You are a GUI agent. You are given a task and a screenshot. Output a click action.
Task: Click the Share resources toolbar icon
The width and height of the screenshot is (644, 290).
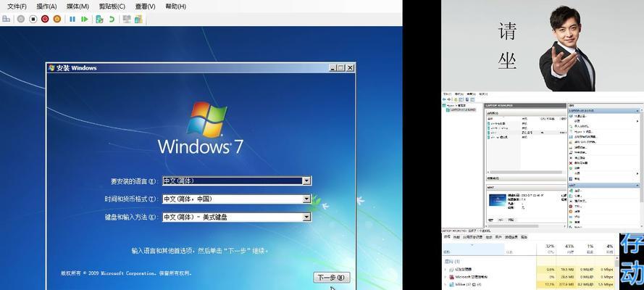click(138, 19)
